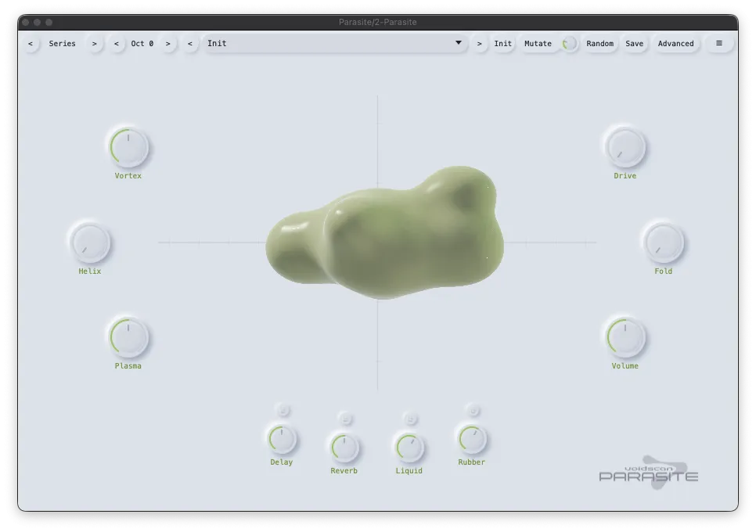Click the Delay label
Viewport: 756px width, 532px height.
tap(282, 462)
